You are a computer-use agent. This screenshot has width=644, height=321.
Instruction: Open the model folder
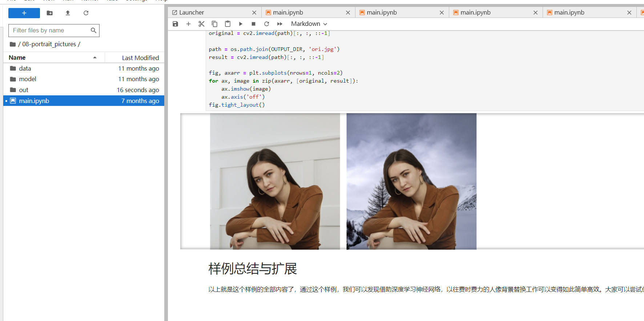[84, 79]
